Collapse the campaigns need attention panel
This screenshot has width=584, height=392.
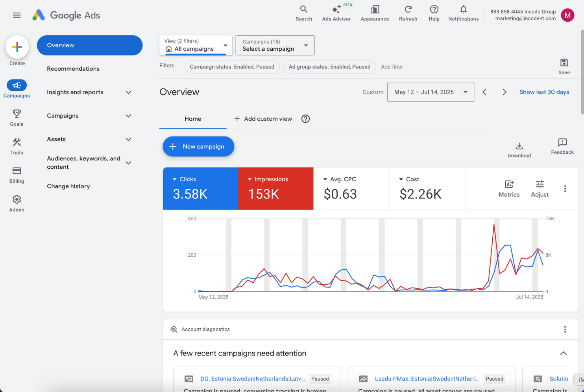563,353
